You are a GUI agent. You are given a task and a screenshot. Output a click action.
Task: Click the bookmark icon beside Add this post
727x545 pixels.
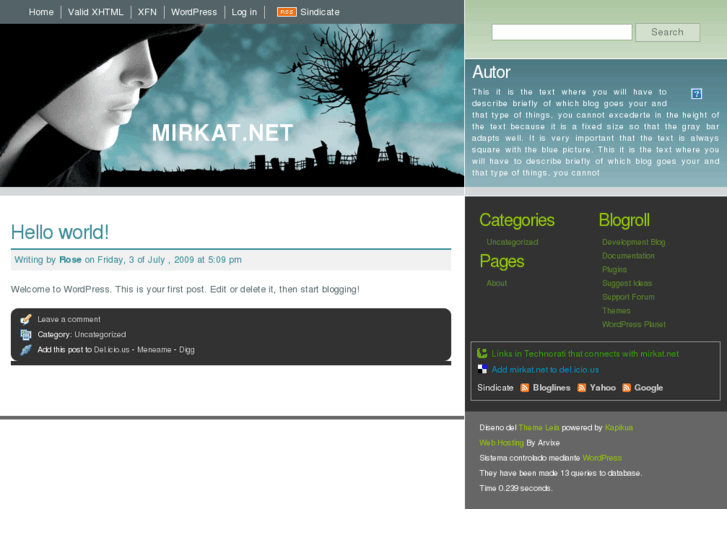(x=26, y=350)
